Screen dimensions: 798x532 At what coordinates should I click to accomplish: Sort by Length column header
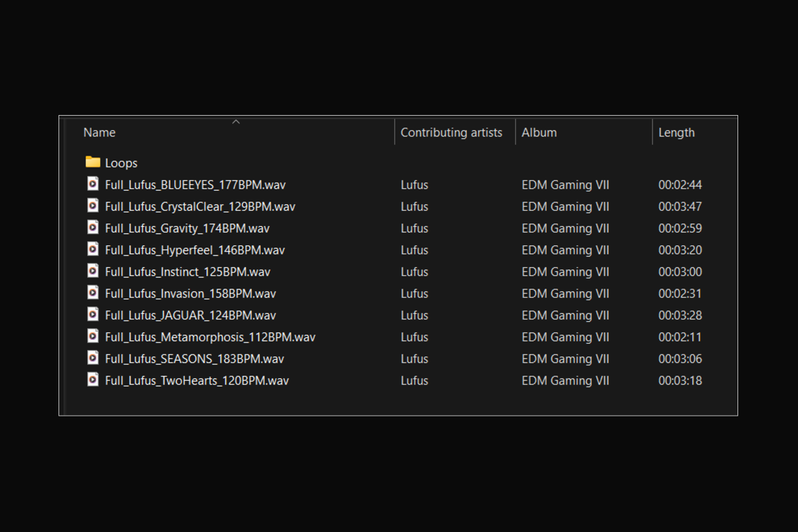[x=676, y=132]
